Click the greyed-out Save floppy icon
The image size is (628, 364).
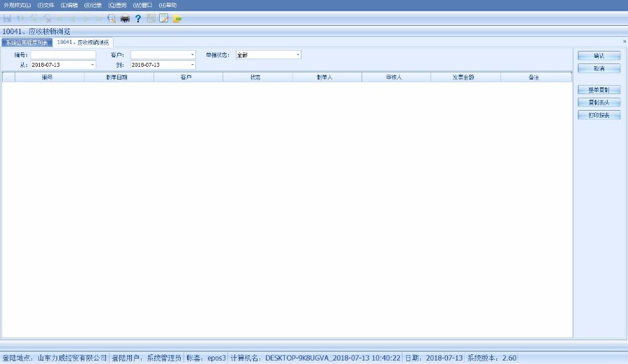click(x=7, y=18)
